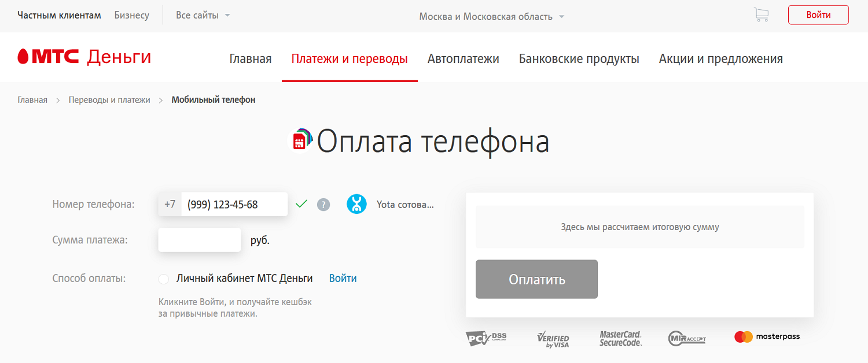Open Платежи и переводы menu item
Viewport: 868px width, 363px height.
[x=350, y=58]
